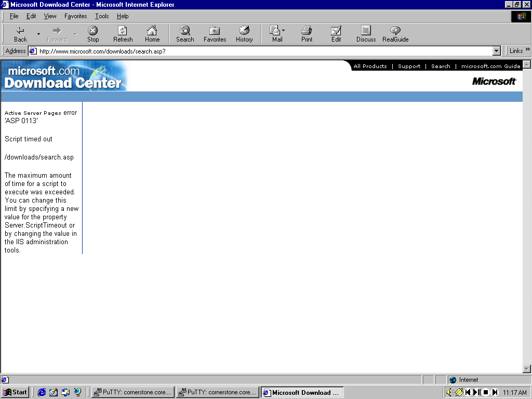Open the Favorites toolbar panel
This screenshot has width=532, height=399.
(x=215, y=34)
